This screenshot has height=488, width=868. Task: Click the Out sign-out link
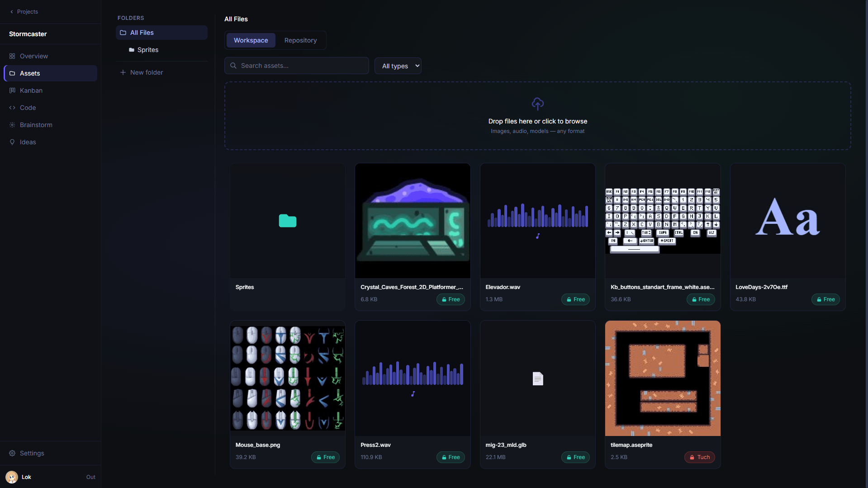90,477
